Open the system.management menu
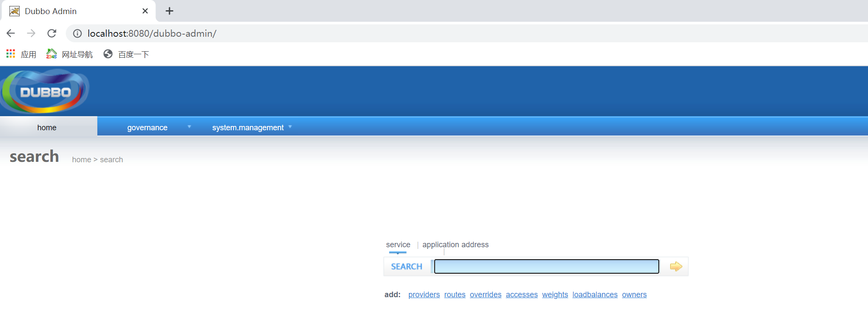 [x=248, y=128]
